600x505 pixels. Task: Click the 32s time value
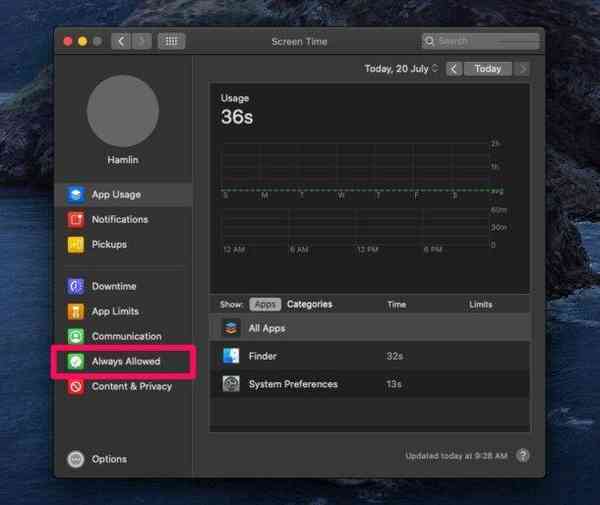coord(395,356)
